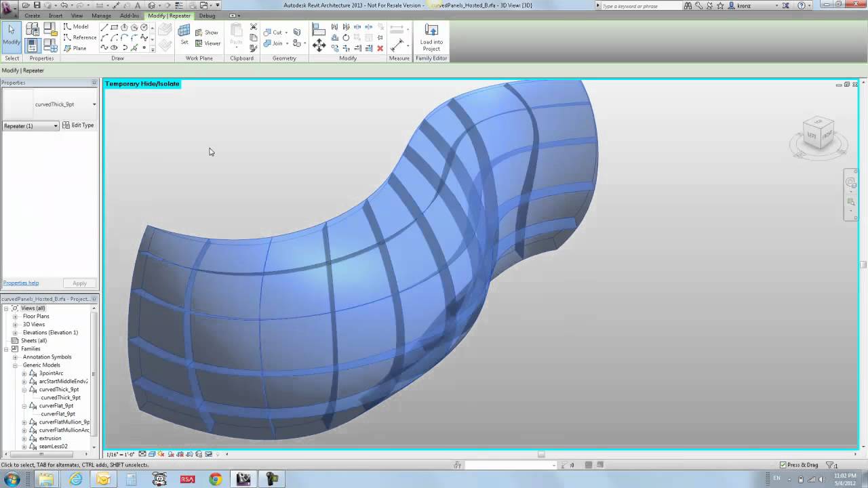The height and width of the screenshot is (488, 868).
Task: Select the Set work plane tool
Action: pos(184,35)
